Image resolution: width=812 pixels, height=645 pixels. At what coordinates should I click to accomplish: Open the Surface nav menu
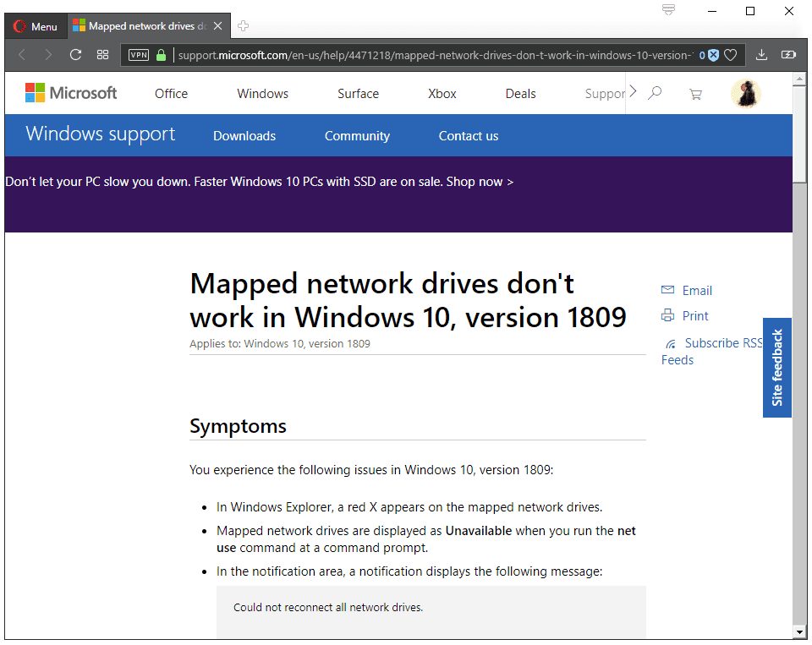359,94
